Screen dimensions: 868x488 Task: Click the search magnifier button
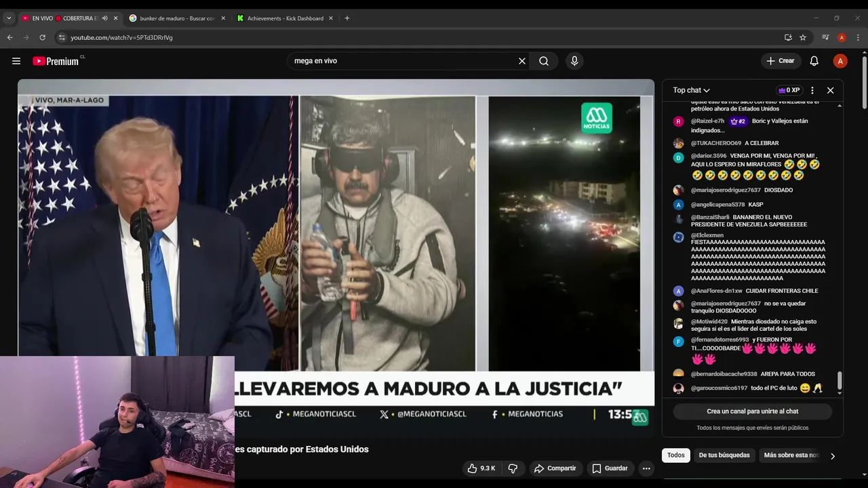pyautogui.click(x=544, y=61)
